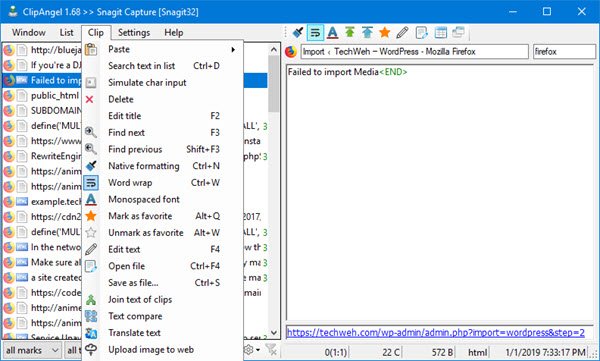Click the overlapping windows toolbar icon
This screenshot has height=361, width=600.
[x=458, y=33]
